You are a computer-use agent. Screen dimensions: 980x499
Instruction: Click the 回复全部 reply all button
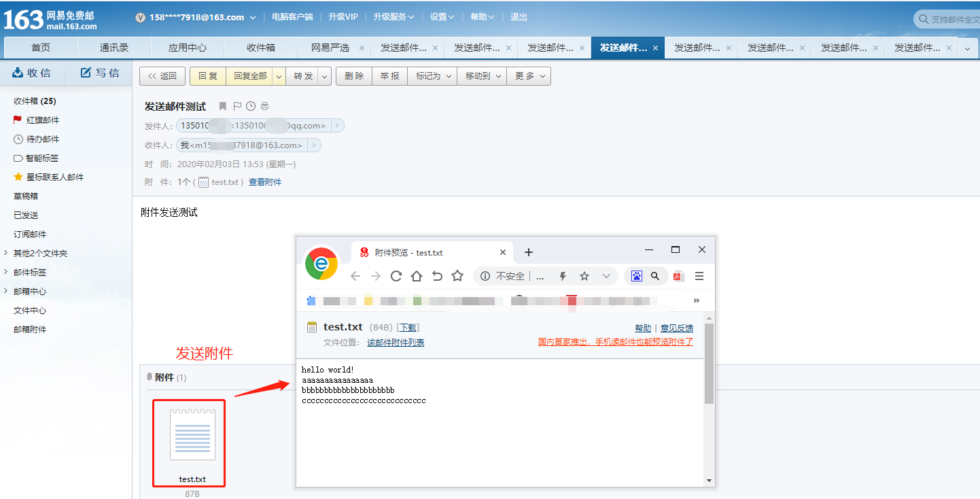250,76
